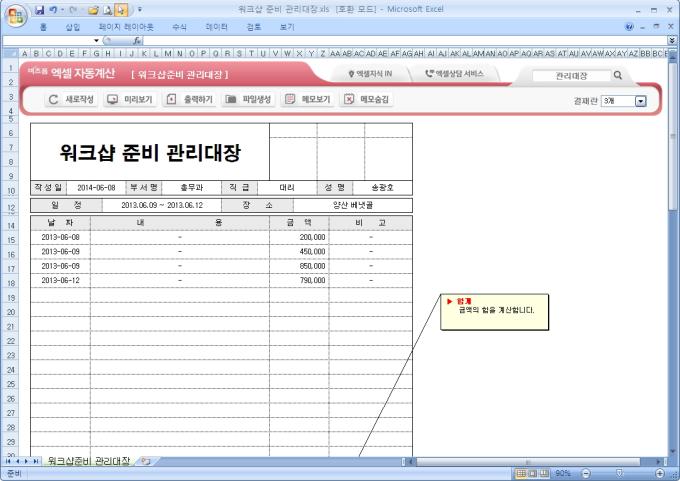
Task: Click the zoom in plus button
Action: point(660,473)
